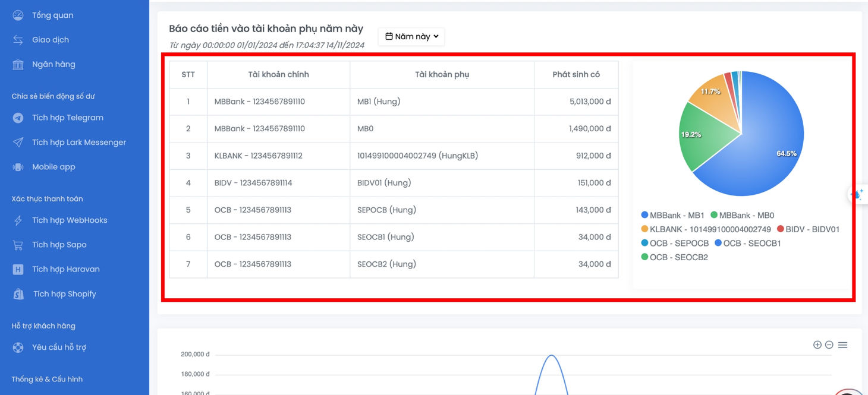Click BIDV - 1234567891114 main account cell

pos(279,183)
